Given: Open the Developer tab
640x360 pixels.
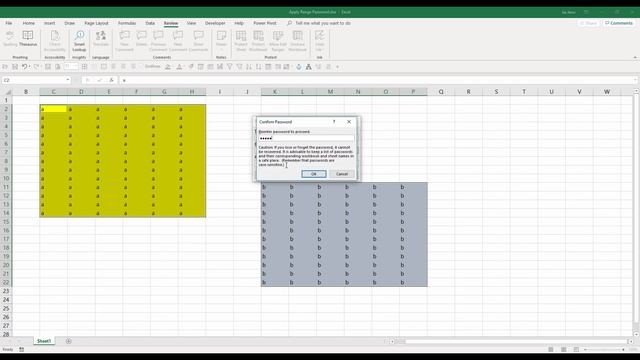Looking at the screenshot, I should tap(215, 23).
